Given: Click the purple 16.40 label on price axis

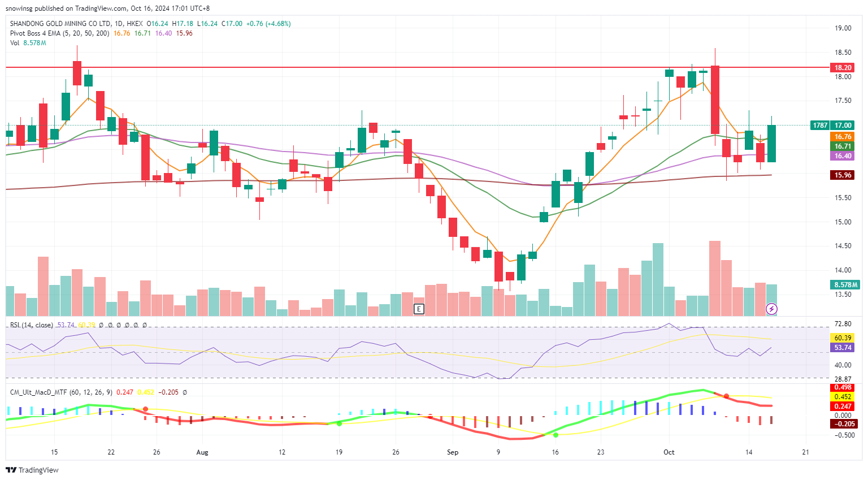Looking at the screenshot, I should pyautogui.click(x=843, y=156).
